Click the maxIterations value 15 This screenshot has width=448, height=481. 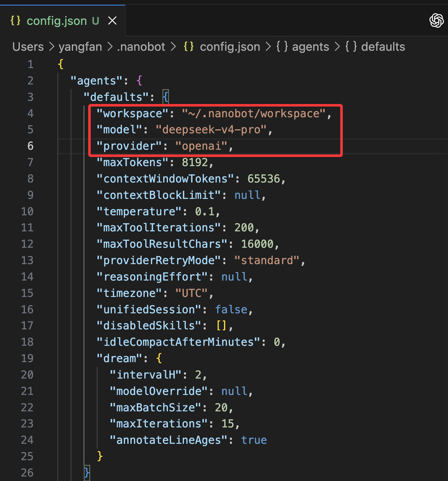coord(227,424)
